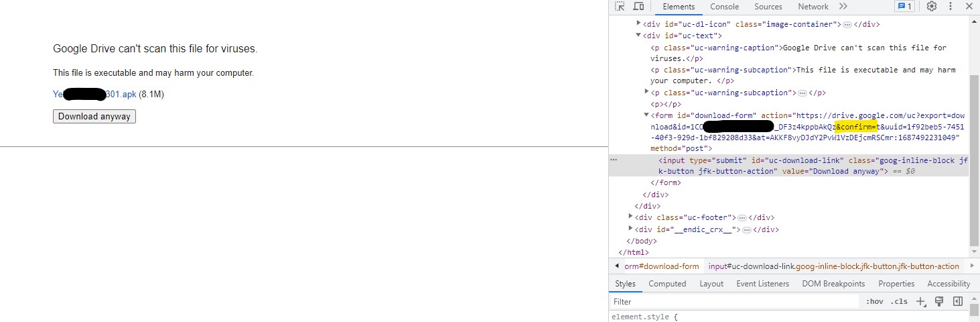Click ellipsis in the __endic_crx__ div

click(747, 229)
